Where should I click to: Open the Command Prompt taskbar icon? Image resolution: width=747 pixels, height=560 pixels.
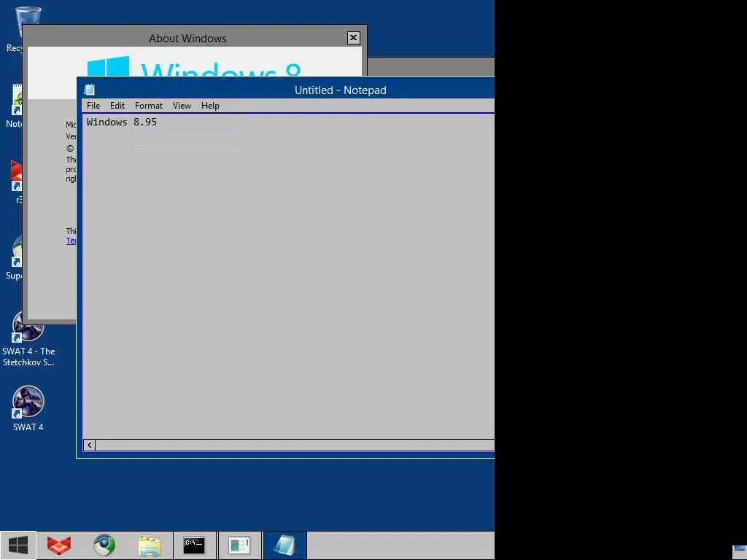point(194,545)
